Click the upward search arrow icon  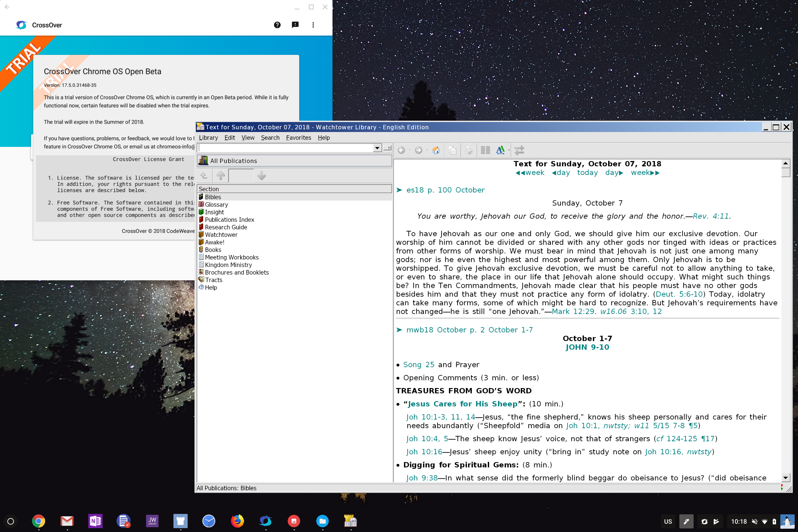[220, 176]
